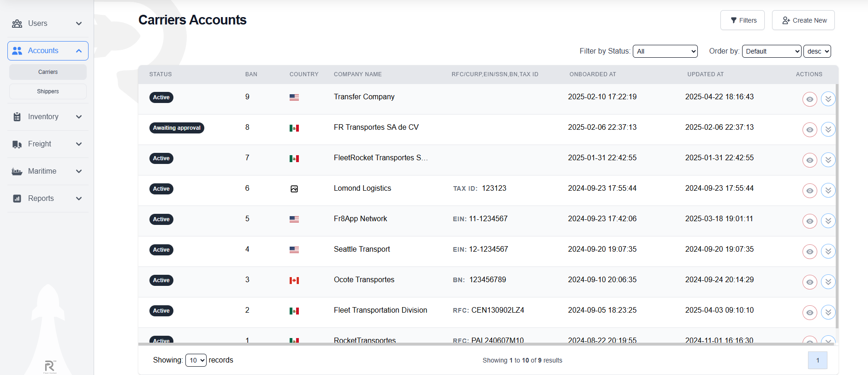868x375 pixels.
Task: Expand Fr8App Network row double-chevron
Action: (x=828, y=221)
